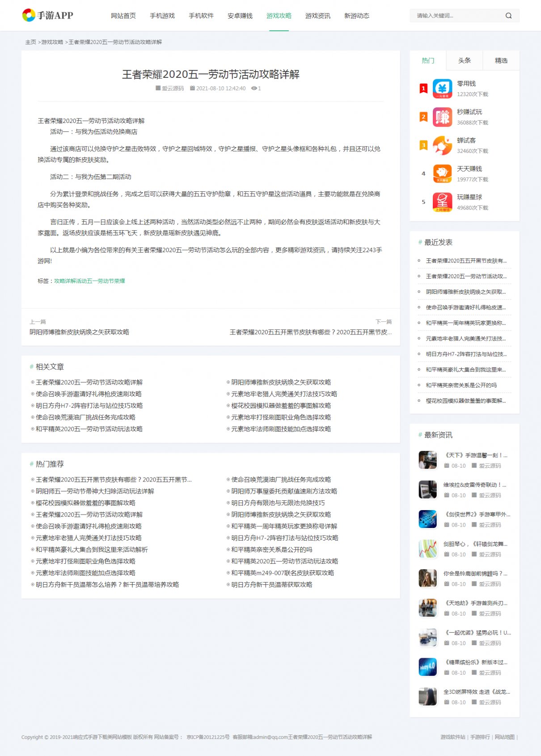Open the 安卓赚钱 navigation item
This screenshot has height=756, width=541.
coord(240,16)
